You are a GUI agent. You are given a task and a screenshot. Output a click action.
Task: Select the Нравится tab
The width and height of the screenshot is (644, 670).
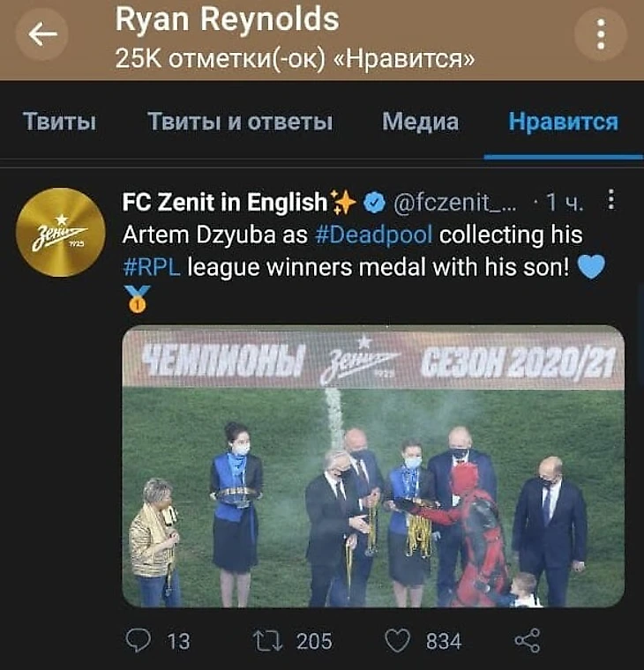point(564,122)
